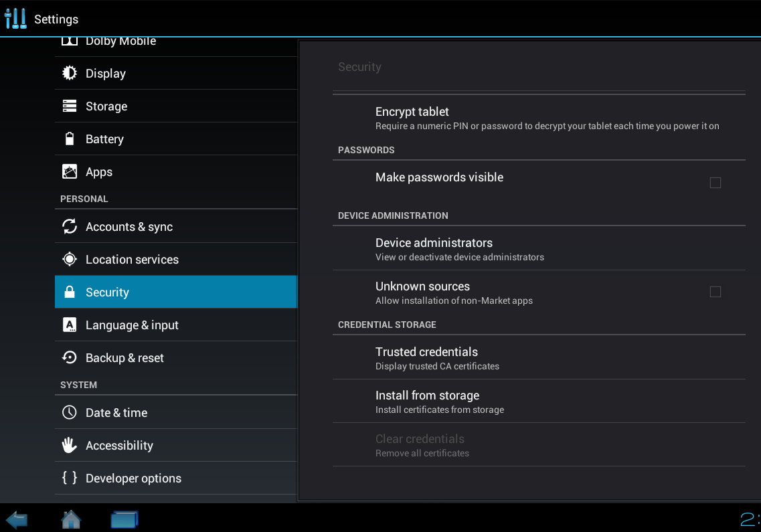This screenshot has width=761, height=532.
Task: Tap the Home button in the navigation bar
Action: [71, 519]
